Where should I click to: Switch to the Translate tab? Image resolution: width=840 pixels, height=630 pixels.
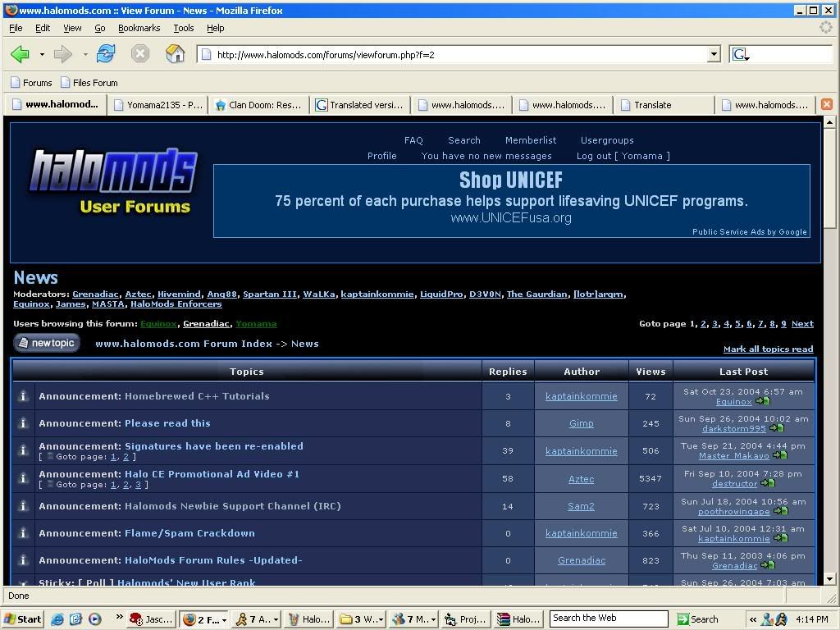click(x=664, y=105)
